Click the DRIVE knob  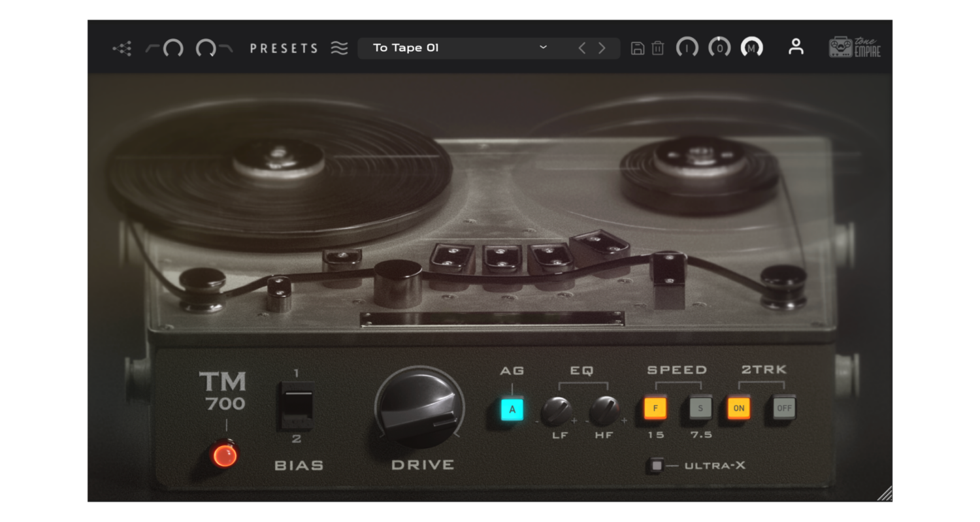tap(420, 410)
